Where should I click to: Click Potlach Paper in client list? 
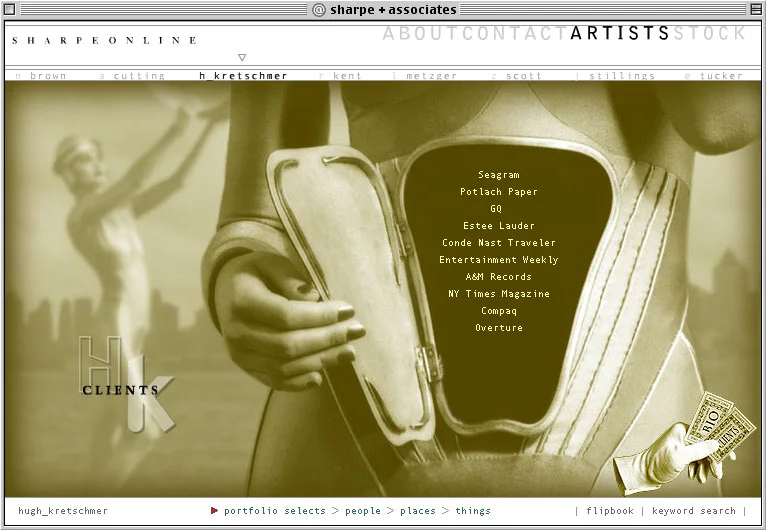coord(499,192)
